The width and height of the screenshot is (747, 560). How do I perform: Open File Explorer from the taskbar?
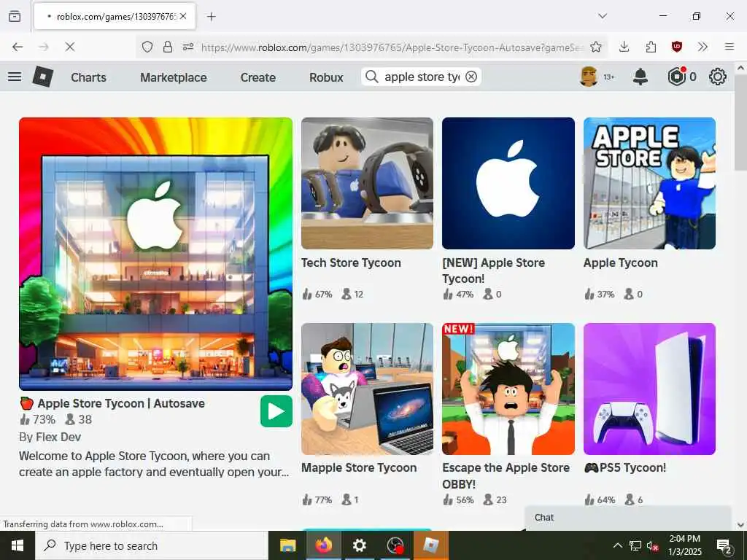click(x=287, y=545)
